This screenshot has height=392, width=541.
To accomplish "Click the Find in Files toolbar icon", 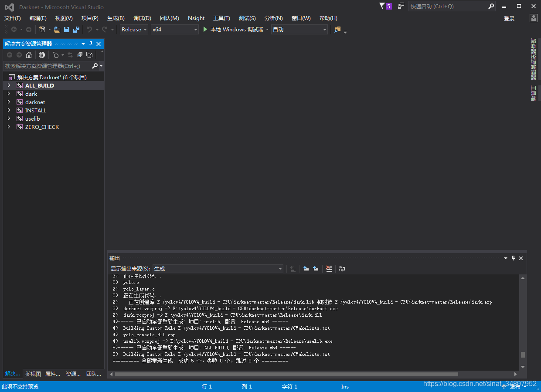I will (337, 30).
